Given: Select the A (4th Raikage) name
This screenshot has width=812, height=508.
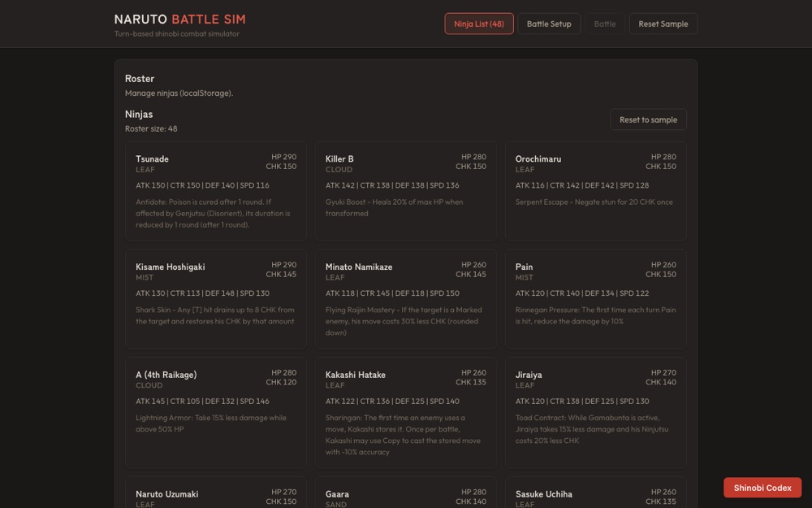Looking at the screenshot, I should (166, 375).
